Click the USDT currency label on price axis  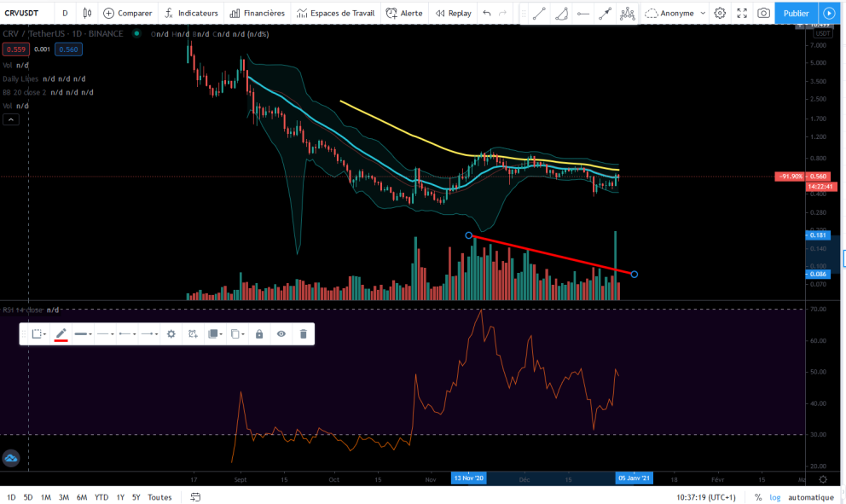click(823, 33)
